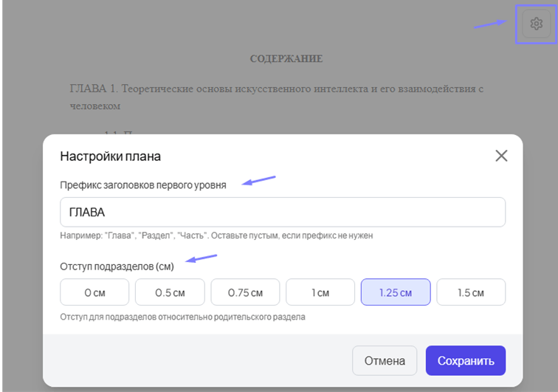The image size is (558, 392).
Task: Set indent to 0.75 см
Action: pyautogui.click(x=245, y=292)
